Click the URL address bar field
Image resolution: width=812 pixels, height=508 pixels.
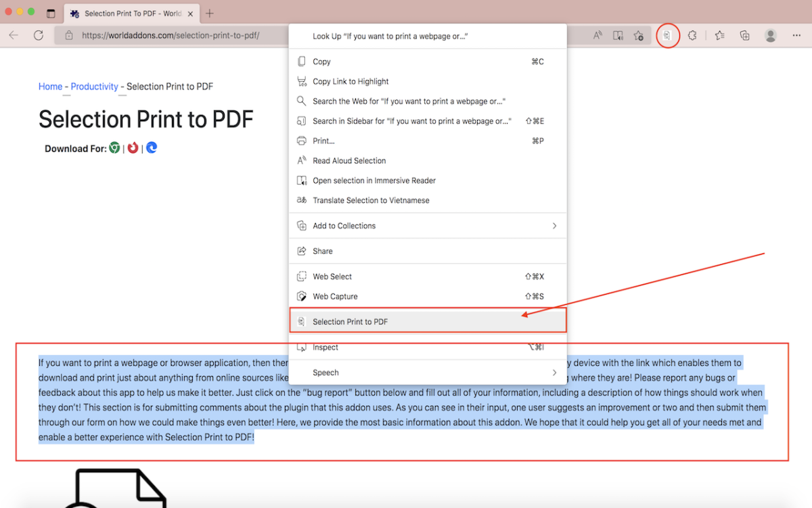[x=176, y=35]
